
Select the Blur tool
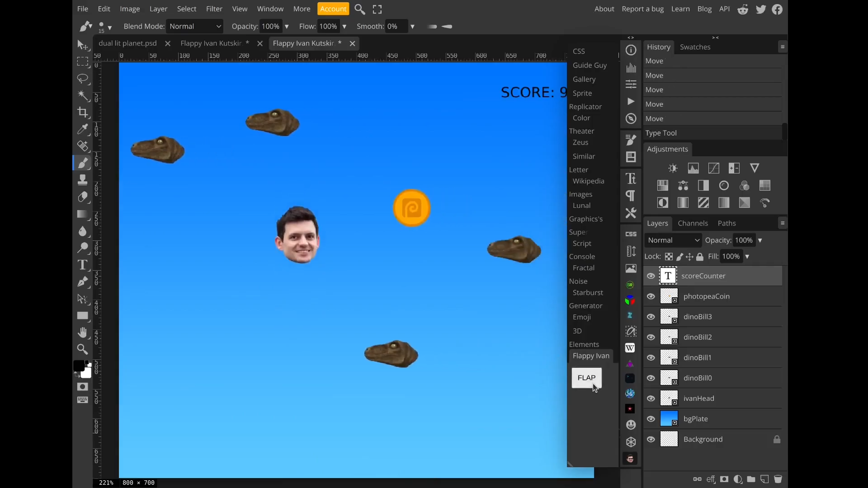point(82,231)
